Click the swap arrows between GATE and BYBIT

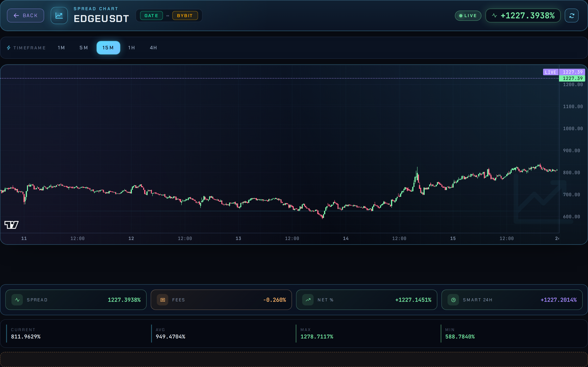tap(168, 15)
